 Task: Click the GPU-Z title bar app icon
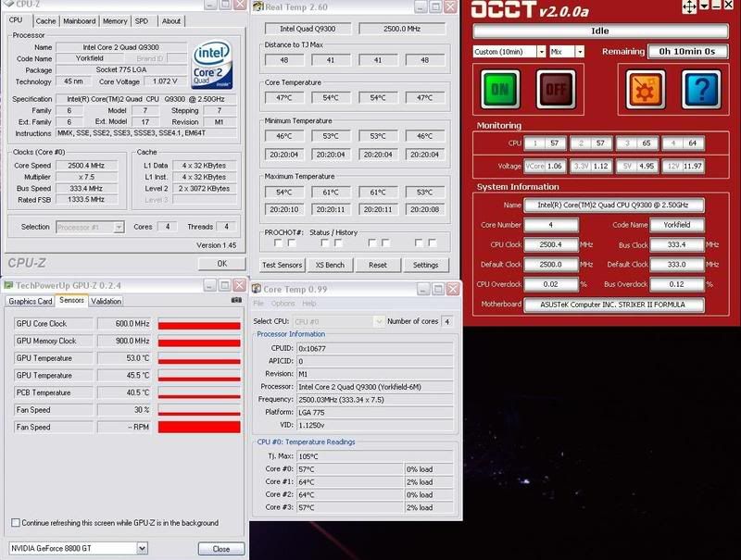pyautogui.click(x=8, y=285)
